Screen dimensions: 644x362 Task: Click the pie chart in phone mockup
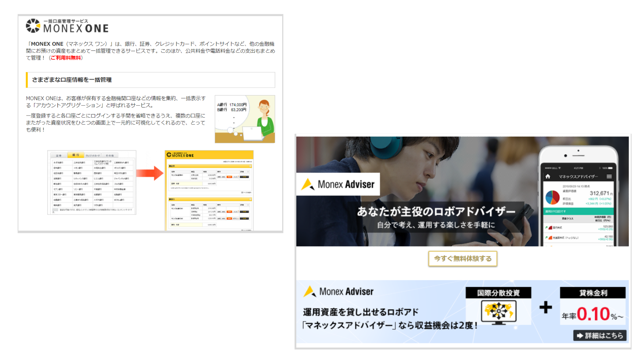pos(553,197)
